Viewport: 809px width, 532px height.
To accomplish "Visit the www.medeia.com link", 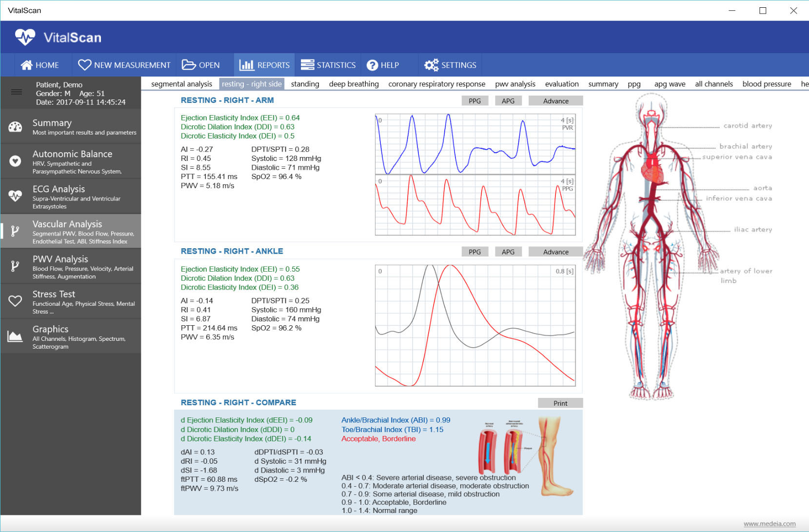I will pos(769,524).
